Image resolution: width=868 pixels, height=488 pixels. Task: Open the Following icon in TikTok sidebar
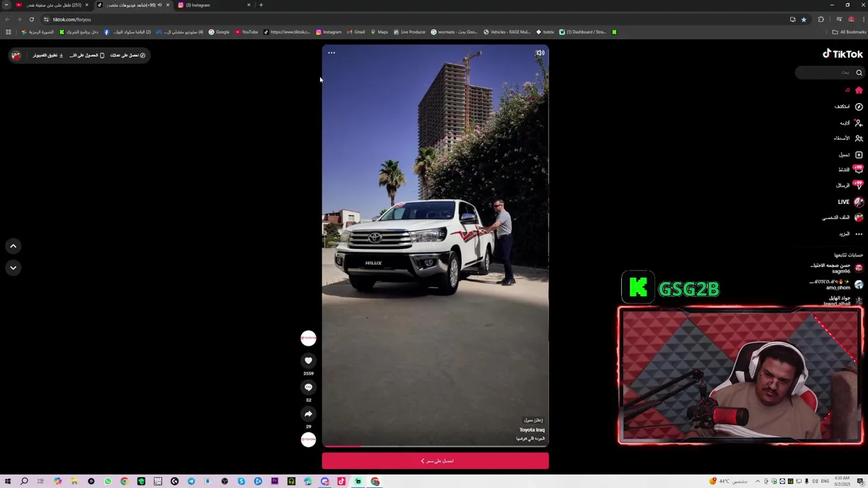pyautogui.click(x=859, y=123)
